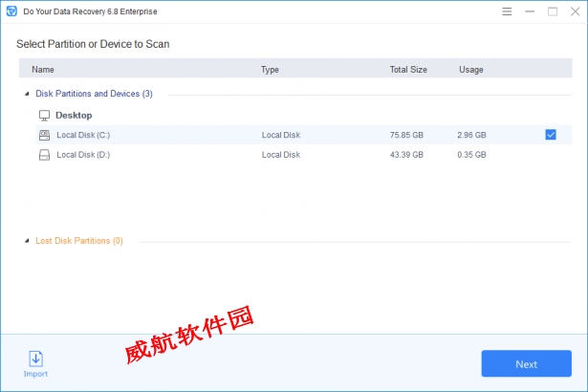The height and width of the screenshot is (392, 588).
Task: Click Disk Partitions and Devices (3) label
Action: click(x=94, y=94)
